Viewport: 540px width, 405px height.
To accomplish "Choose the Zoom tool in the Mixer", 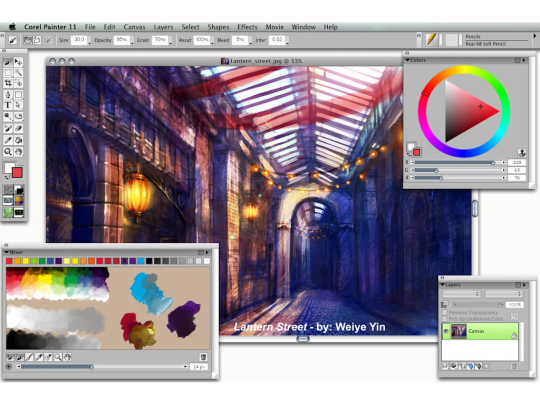I will point(58,357).
